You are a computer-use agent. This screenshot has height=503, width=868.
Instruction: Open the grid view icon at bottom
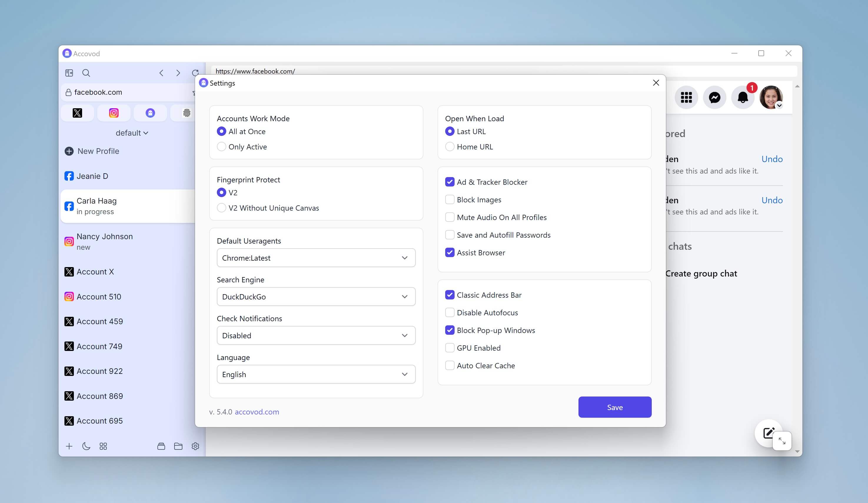coord(103,446)
